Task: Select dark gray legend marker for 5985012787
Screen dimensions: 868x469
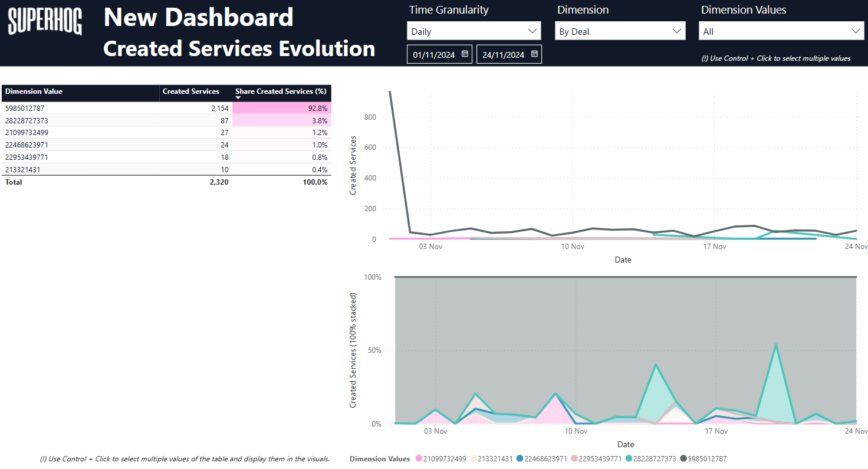Action: [x=684, y=459]
